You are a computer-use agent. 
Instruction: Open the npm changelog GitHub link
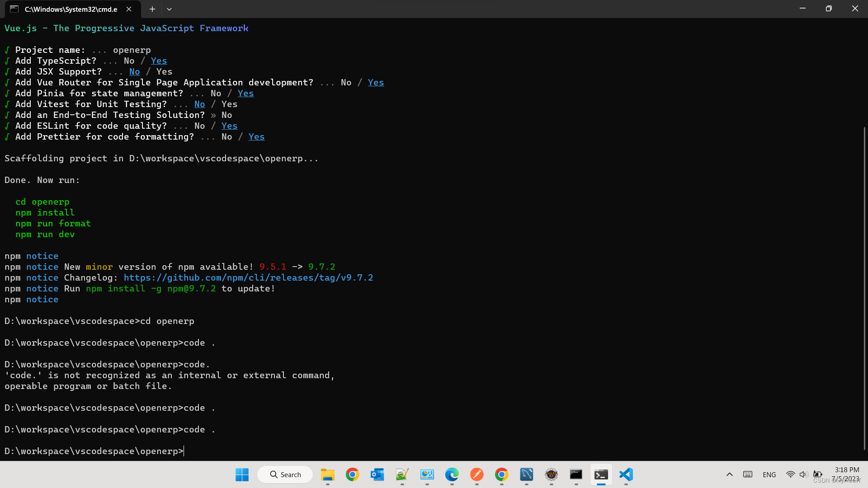(x=248, y=278)
